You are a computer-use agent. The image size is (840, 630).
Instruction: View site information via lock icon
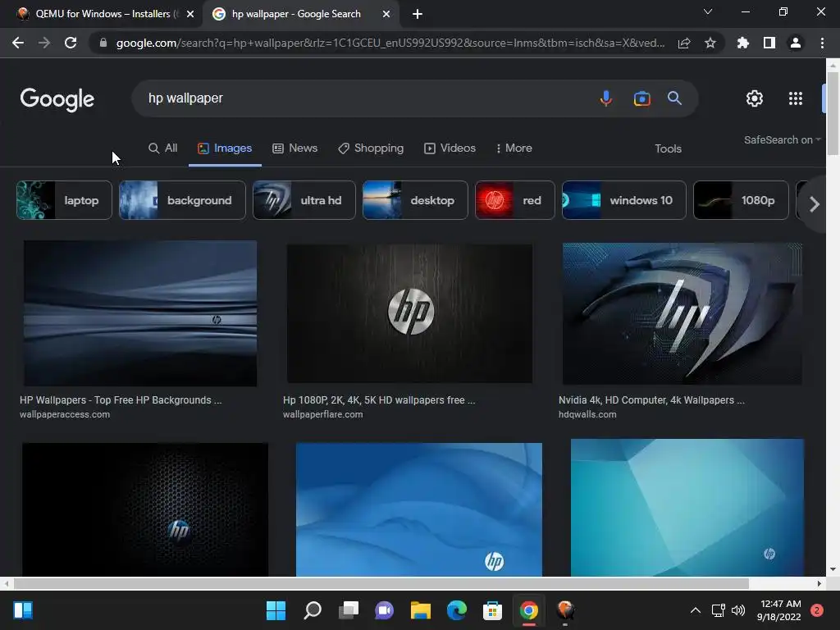point(103,43)
